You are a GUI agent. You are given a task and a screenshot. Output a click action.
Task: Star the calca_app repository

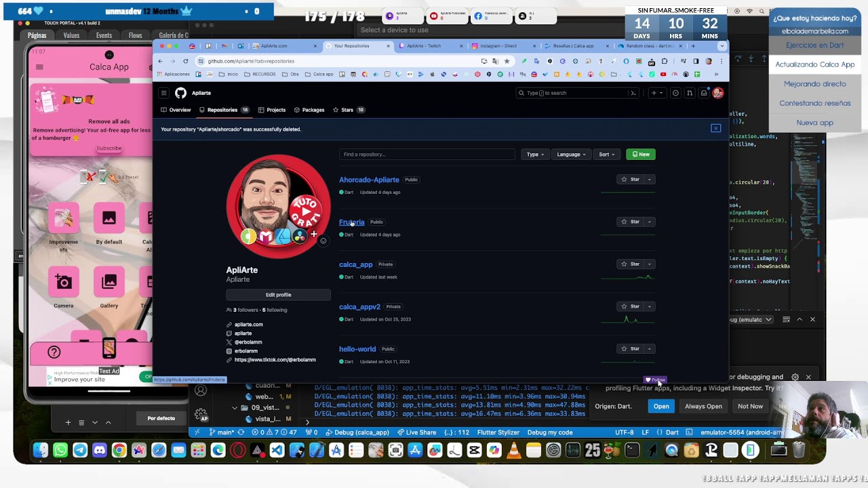click(x=630, y=264)
